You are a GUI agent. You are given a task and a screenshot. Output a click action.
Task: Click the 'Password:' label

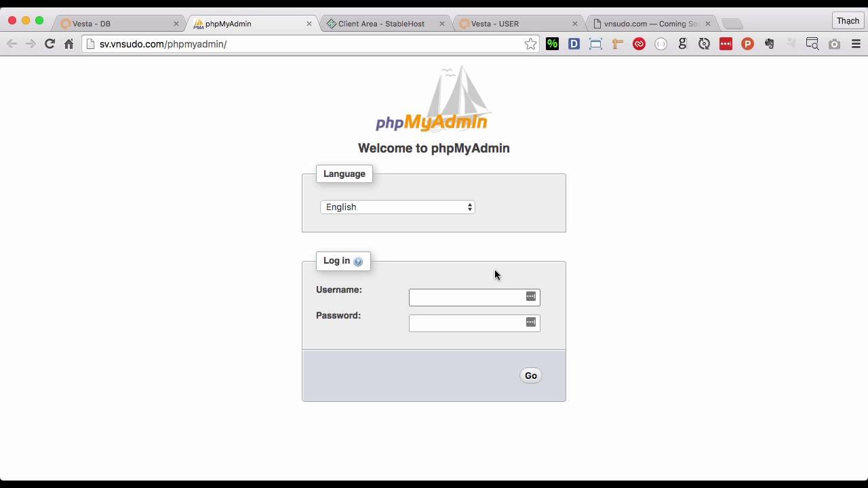tap(338, 315)
